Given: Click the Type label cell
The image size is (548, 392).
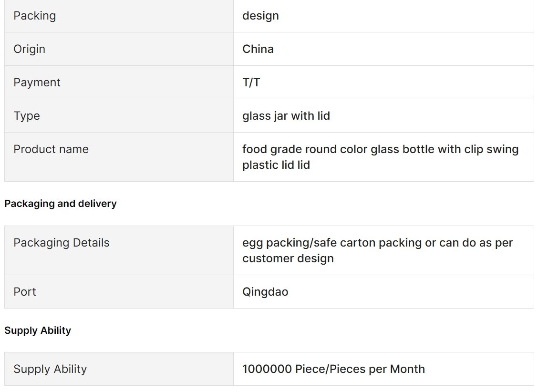Looking at the screenshot, I should pyautogui.click(x=119, y=115).
